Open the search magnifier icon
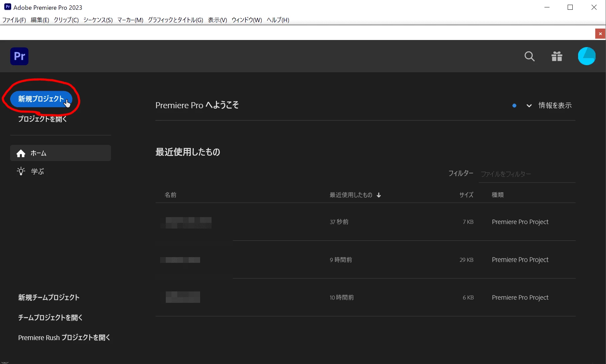 click(529, 56)
